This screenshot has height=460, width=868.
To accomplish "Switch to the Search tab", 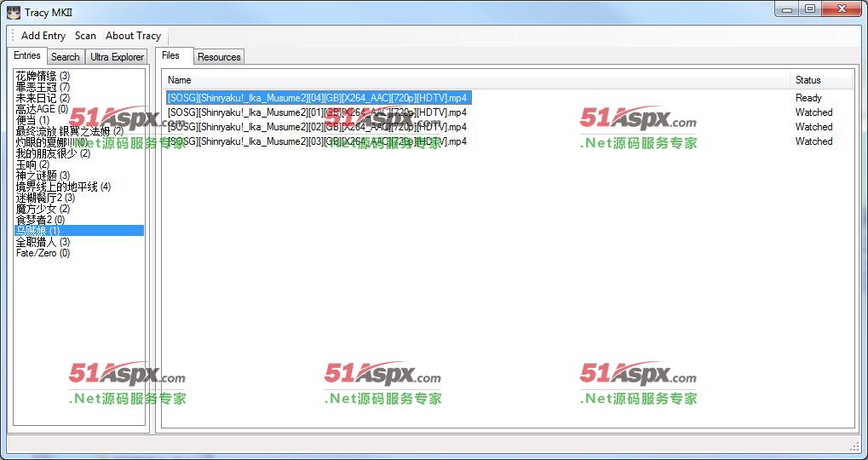I will click(66, 56).
